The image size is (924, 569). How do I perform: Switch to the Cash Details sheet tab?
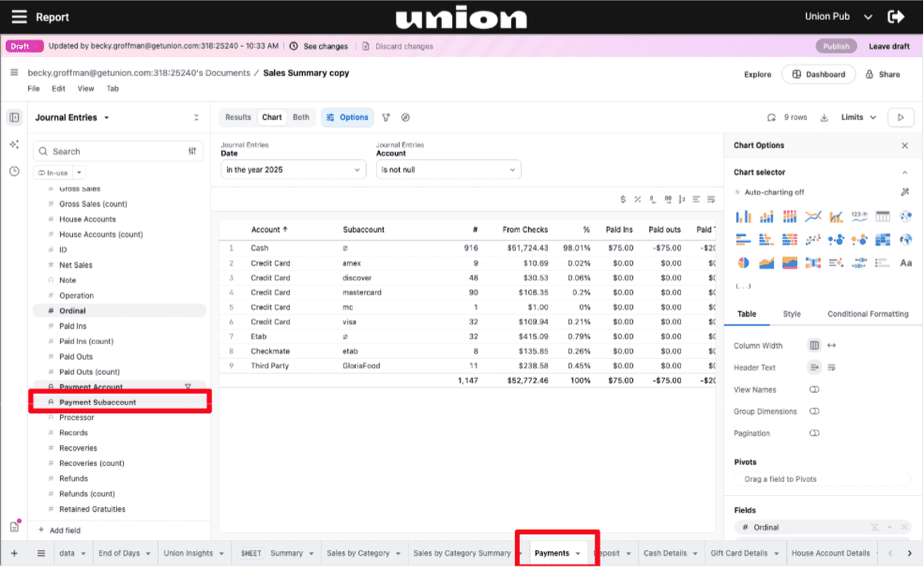click(664, 554)
